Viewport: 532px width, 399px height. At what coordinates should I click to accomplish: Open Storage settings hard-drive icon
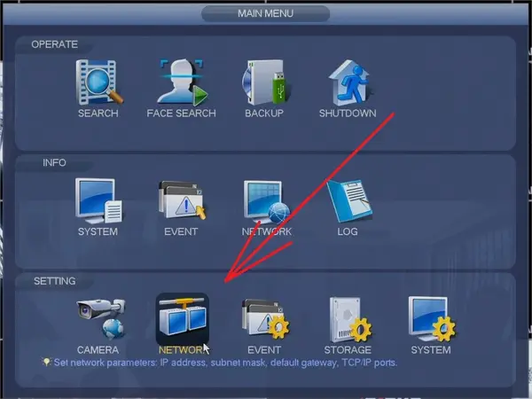pyautogui.click(x=350, y=319)
